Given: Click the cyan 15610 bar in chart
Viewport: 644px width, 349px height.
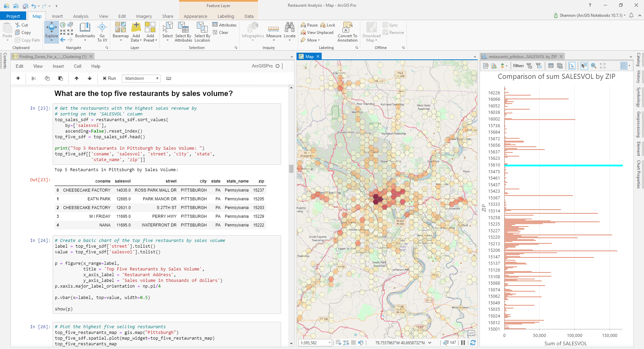Looking at the screenshot, I should point(563,165).
